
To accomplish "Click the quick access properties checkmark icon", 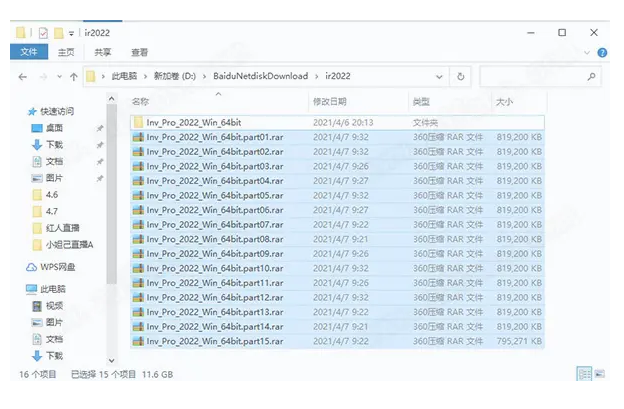I will 43,33.
